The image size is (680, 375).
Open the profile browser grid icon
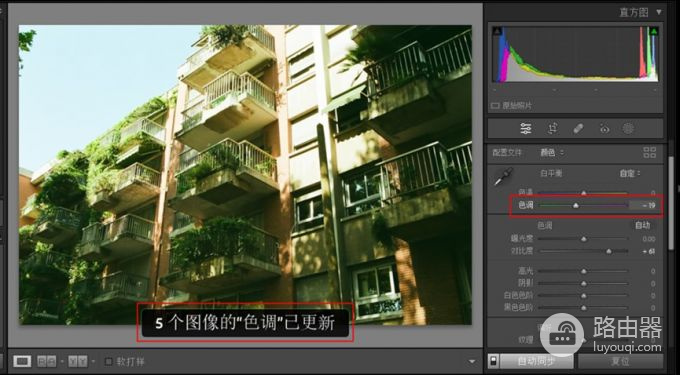650,152
